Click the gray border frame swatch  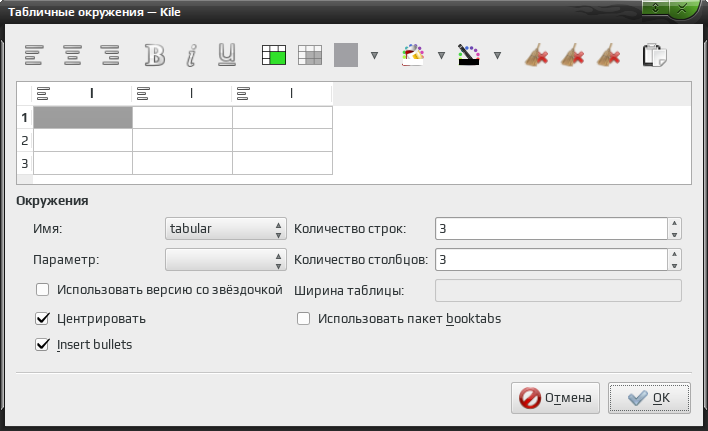pos(346,55)
